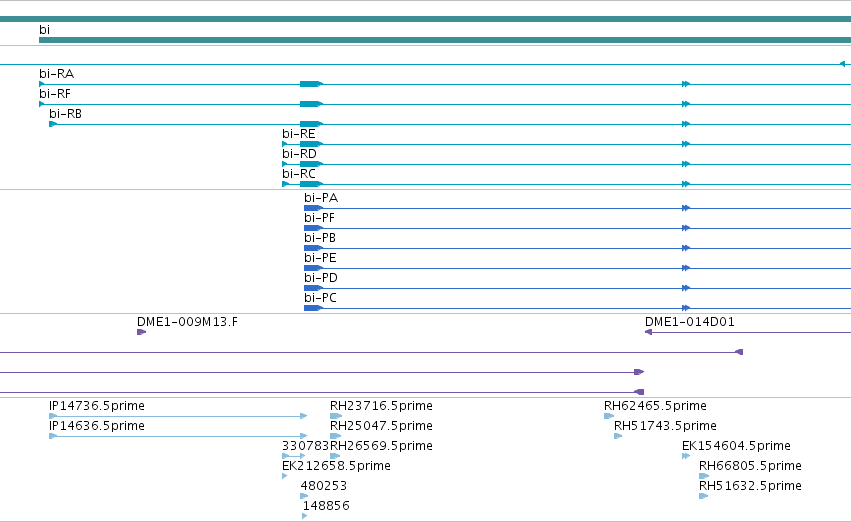The width and height of the screenshot is (851, 522).
Task: Click the RH51743.5prime arrow glyph
Action: (618, 436)
